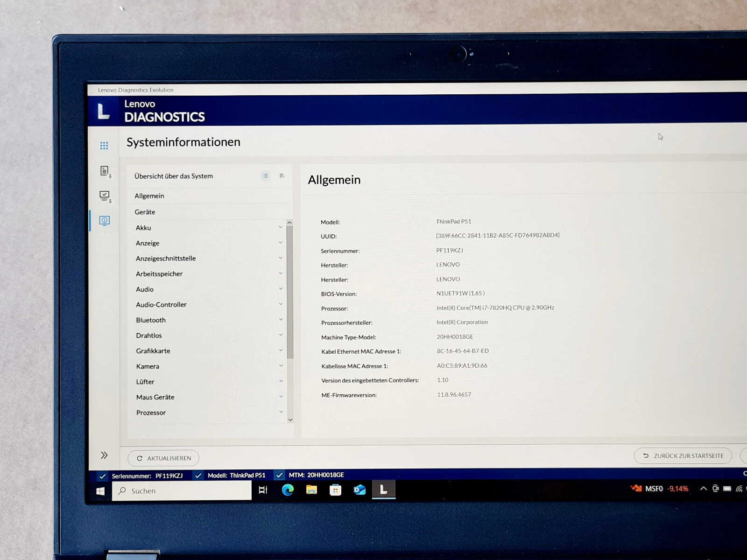Open Outlook from the taskbar
The width and height of the screenshot is (747, 560).
(x=359, y=490)
